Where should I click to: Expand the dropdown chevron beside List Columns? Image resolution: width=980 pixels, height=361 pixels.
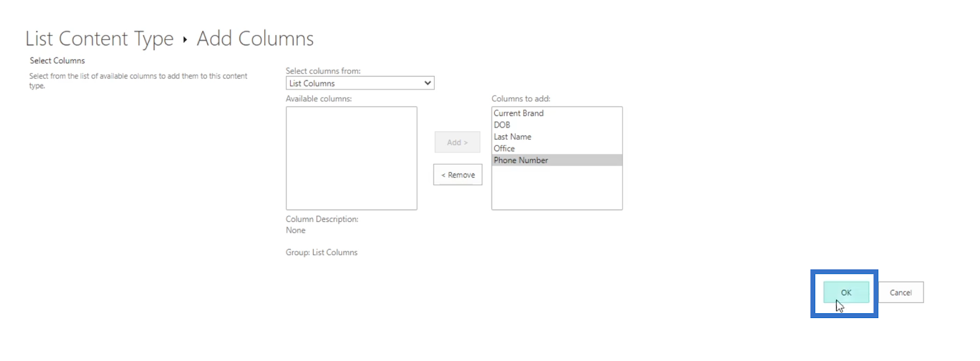428,83
